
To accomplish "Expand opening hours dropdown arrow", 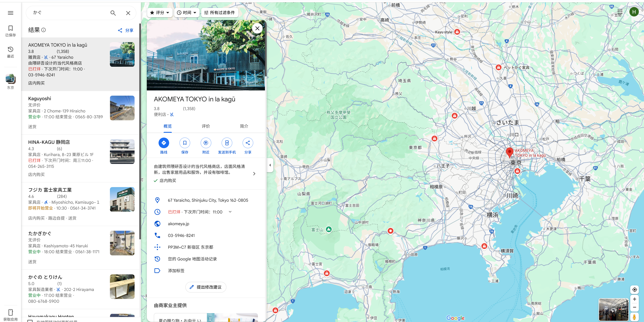I will (230, 212).
